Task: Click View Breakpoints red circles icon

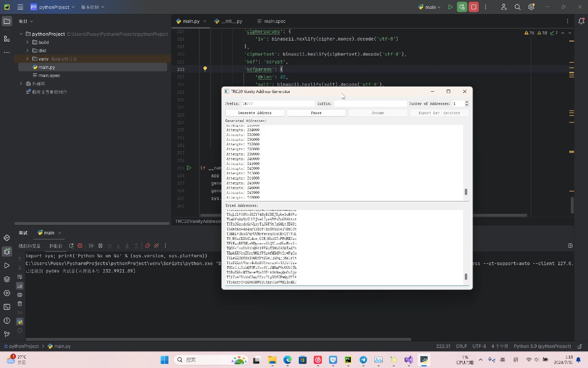Action: [147, 246]
